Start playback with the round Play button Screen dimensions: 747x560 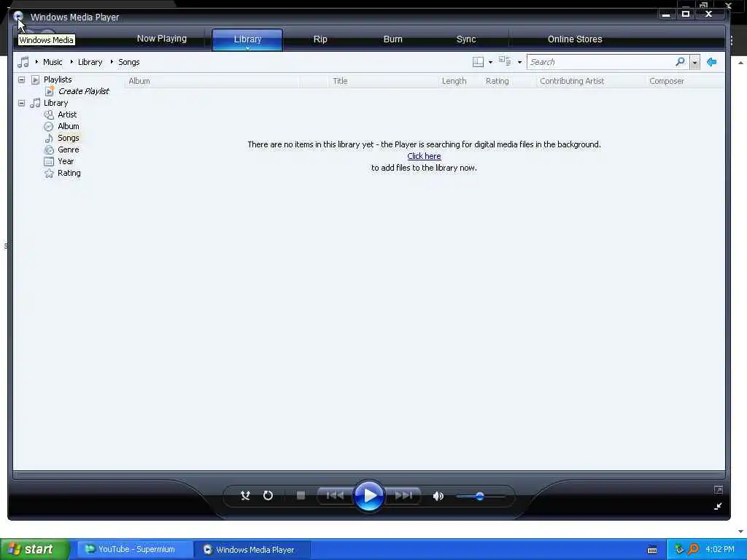(x=368, y=496)
